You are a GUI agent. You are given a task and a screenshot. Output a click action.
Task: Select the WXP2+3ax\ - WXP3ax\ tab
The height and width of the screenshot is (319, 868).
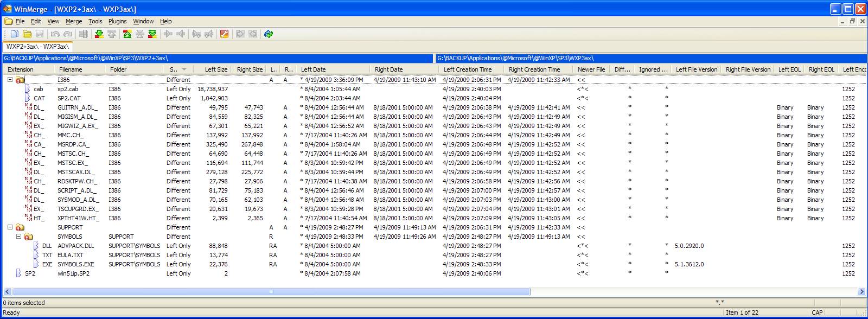pyautogui.click(x=37, y=47)
